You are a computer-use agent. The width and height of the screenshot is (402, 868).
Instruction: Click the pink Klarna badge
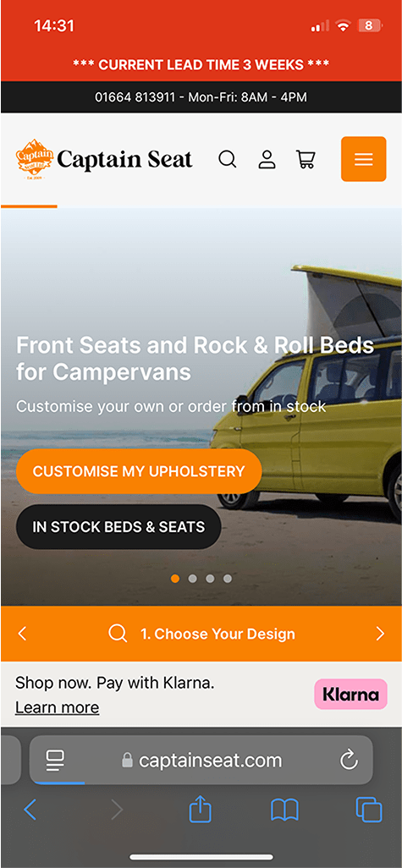pos(350,695)
